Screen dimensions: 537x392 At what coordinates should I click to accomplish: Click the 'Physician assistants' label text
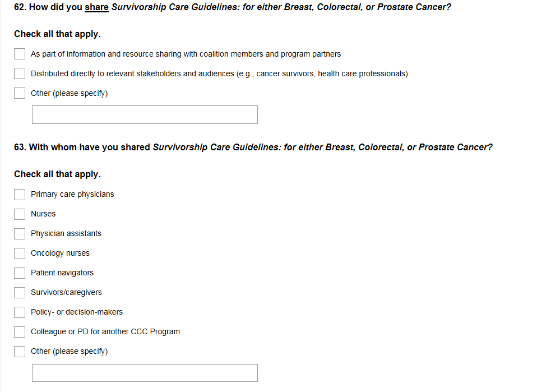click(x=66, y=233)
